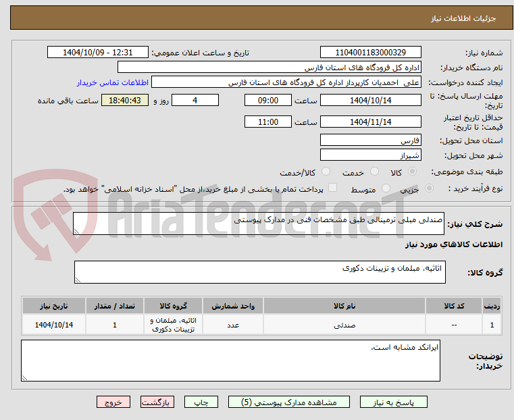Screen dimensions: 514x420
Task: Click the نام کالا column header
Action: (x=344, y=306)
